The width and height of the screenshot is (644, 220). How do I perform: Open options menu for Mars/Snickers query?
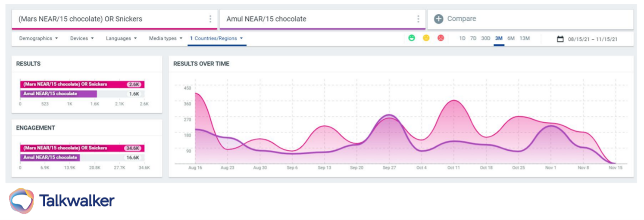[210, 19]
